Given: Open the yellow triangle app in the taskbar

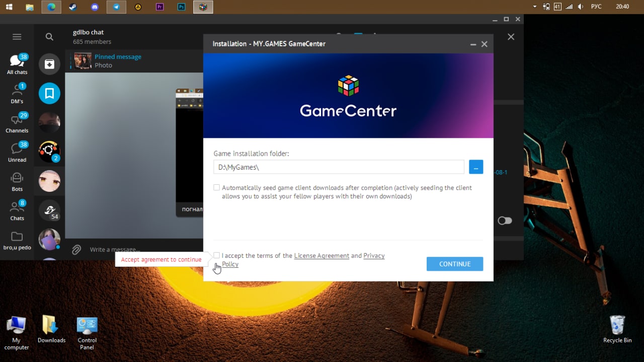Looking at the screenshot, I should (x=138, y=7).
